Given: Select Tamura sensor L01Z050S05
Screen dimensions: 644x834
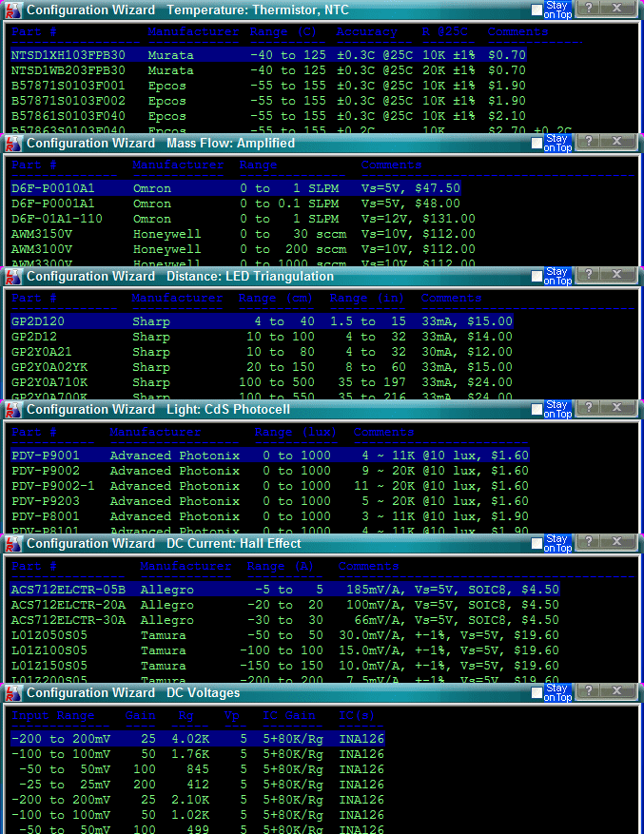Looking at the screenshot, I should (x=284, y=635).
